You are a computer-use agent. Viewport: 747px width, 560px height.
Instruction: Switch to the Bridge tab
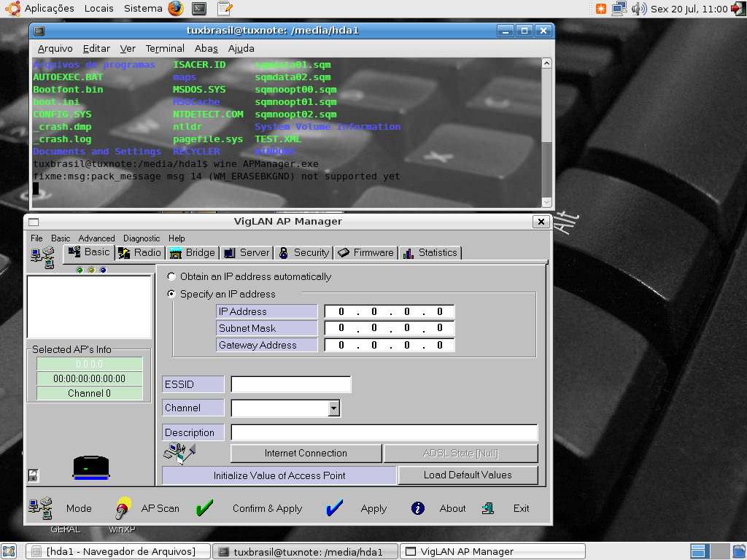tap(193, 253)
